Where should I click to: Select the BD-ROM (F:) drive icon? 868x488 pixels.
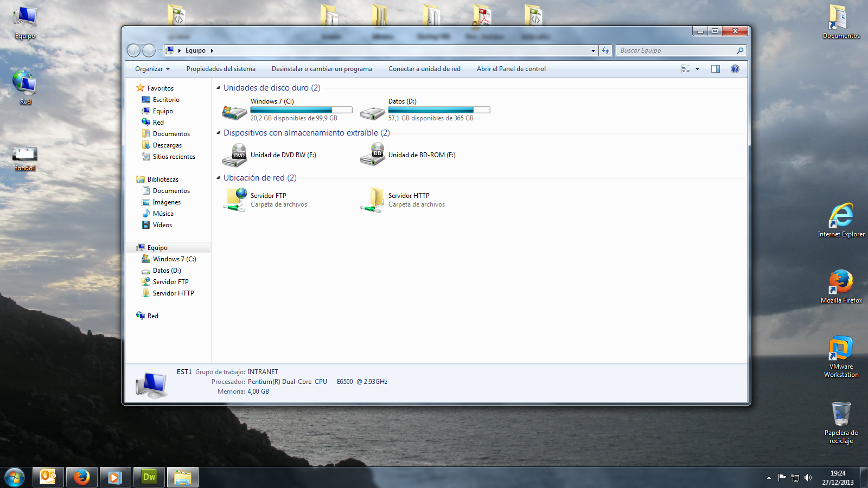click(x=372, y=155)
